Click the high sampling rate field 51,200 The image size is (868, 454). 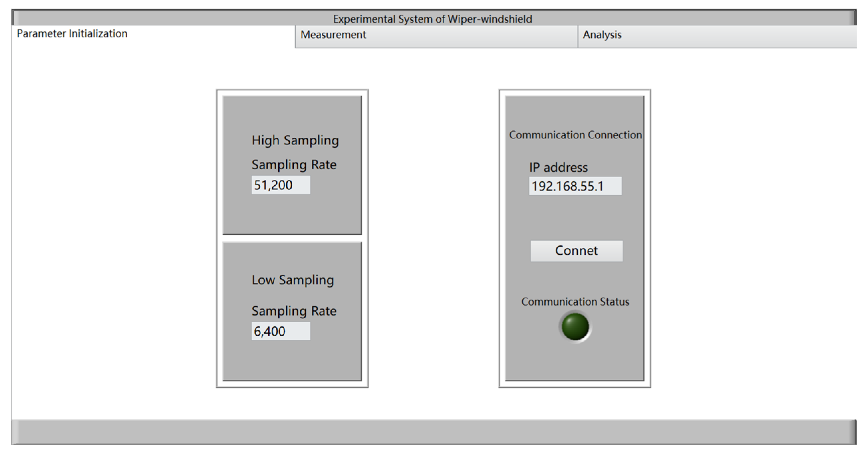click(x=280, y=185)
